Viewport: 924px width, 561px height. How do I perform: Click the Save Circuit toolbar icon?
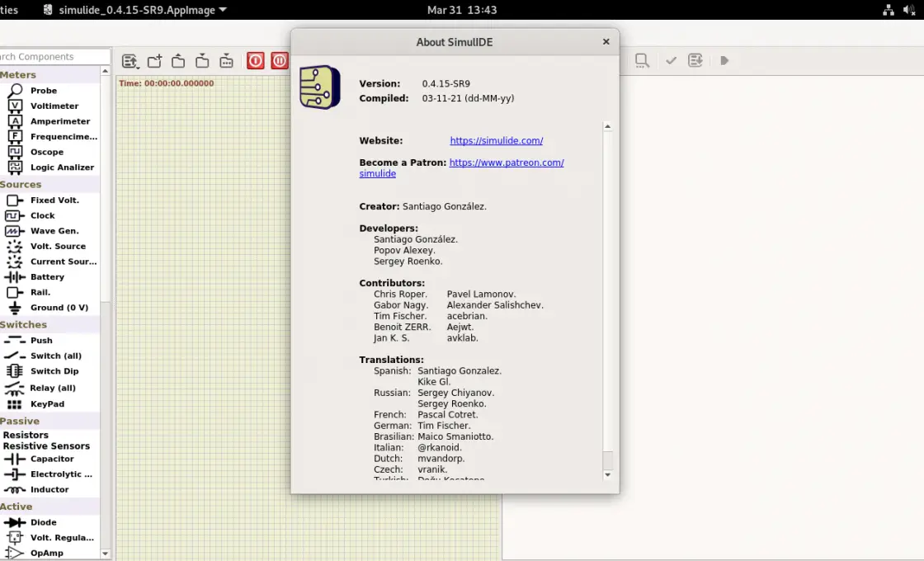202,61
